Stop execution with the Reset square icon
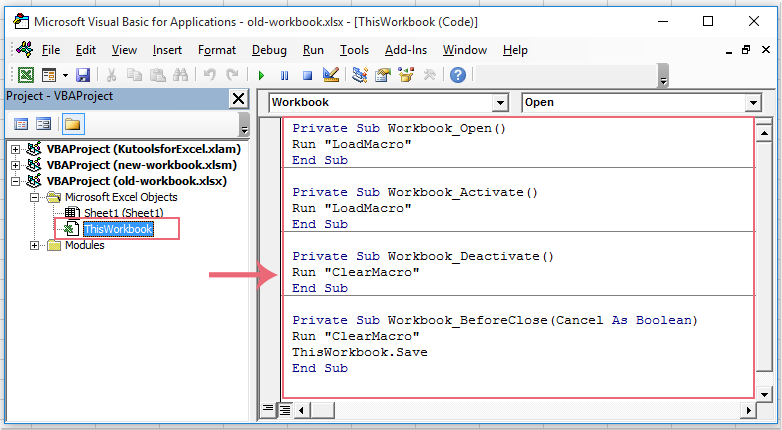Screen dimensions: 782x430 pyautogui.click(x=307, y=75)
